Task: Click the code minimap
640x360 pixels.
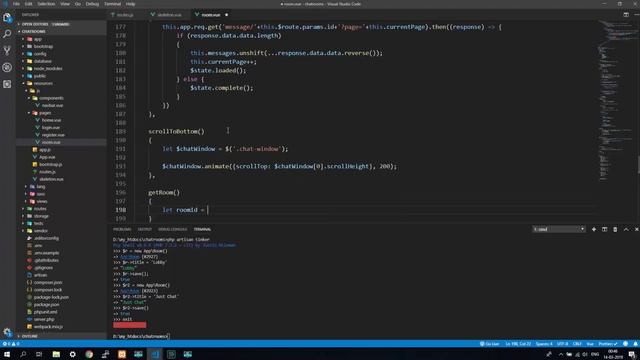Action: click(616, 102)
